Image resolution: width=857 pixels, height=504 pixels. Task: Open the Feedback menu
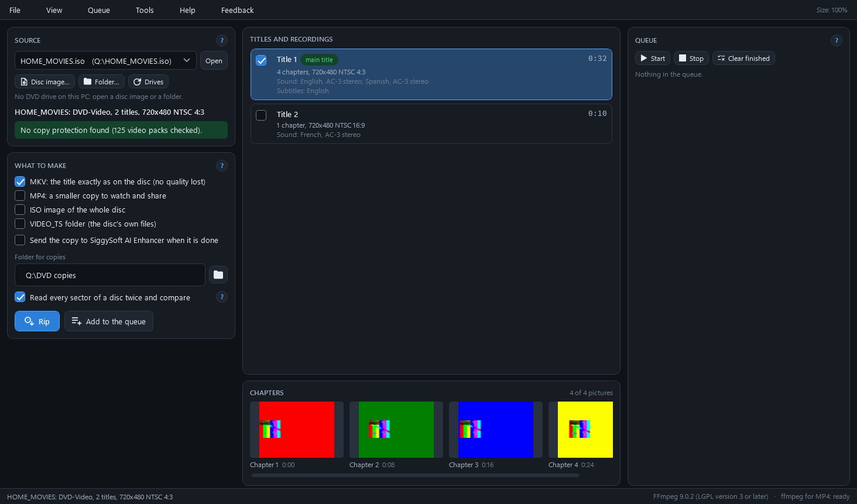point(238,10)
